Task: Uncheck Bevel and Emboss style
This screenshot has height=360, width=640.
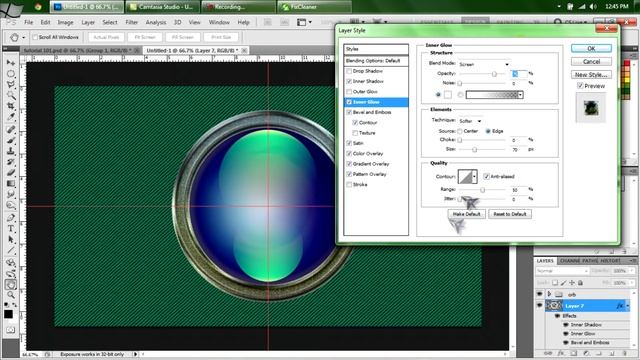Action: pyautogui.click(x=349, y=112)
